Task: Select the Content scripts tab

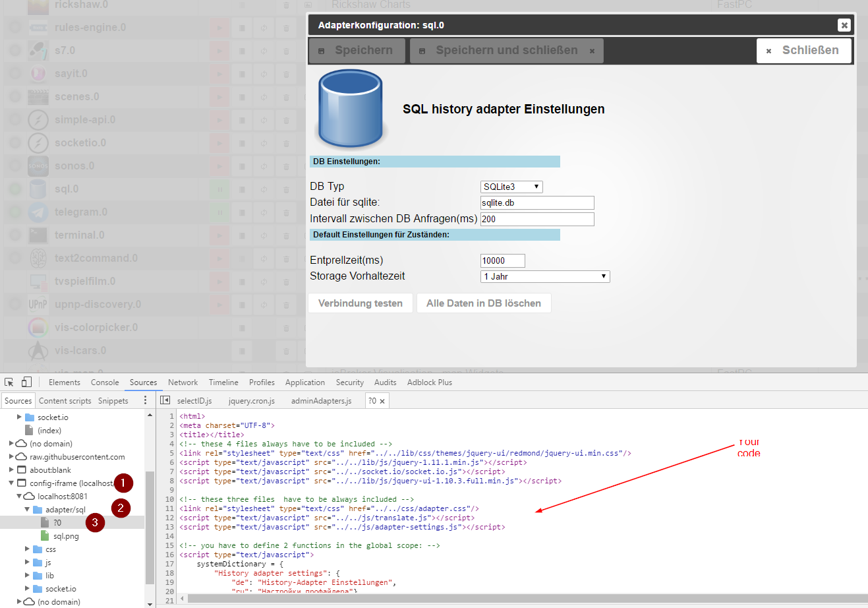Action: click(x=65, y=401)
